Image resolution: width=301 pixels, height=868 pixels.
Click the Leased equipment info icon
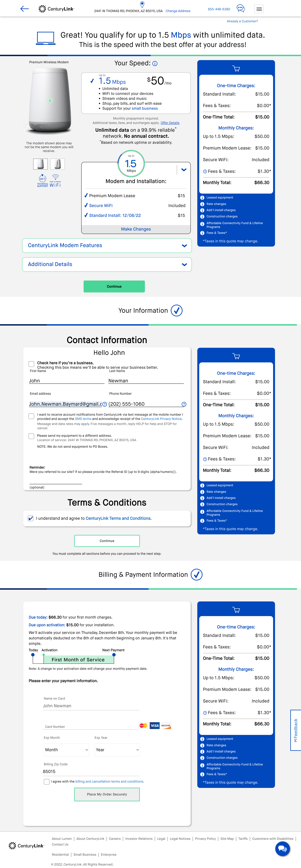tap(202, 198)
